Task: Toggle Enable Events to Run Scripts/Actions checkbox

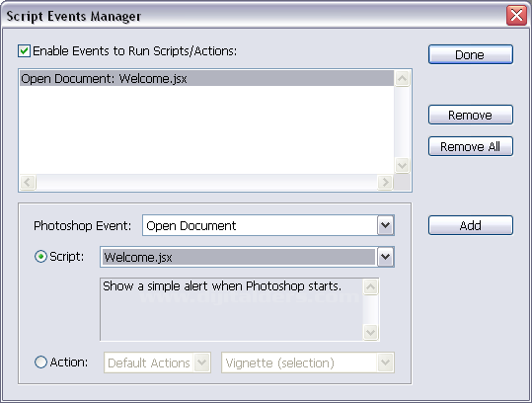Action: pos(24,51)
